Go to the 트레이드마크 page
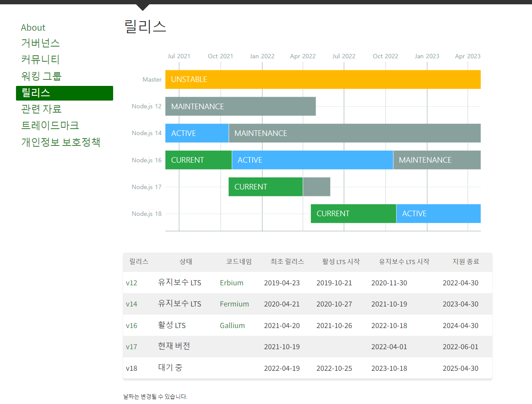Screen dimensions: 532x404 coord(50,125)
